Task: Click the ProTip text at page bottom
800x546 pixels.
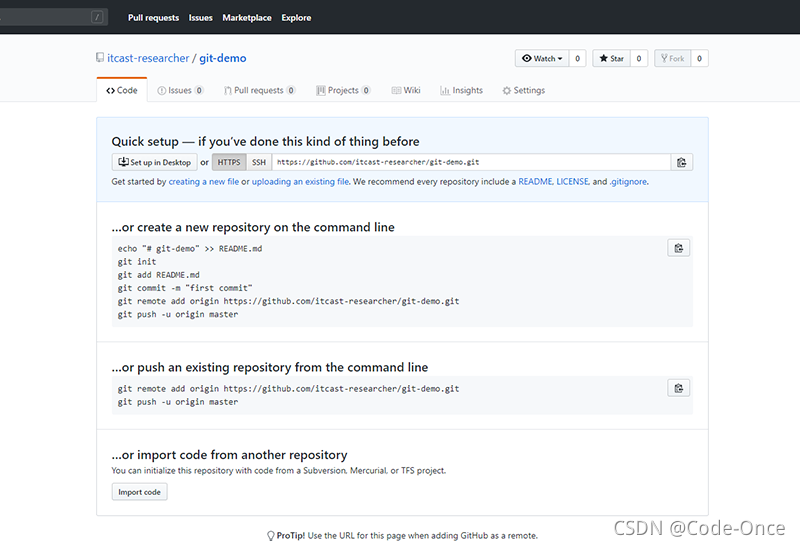Action: click(x=403, y=536)
